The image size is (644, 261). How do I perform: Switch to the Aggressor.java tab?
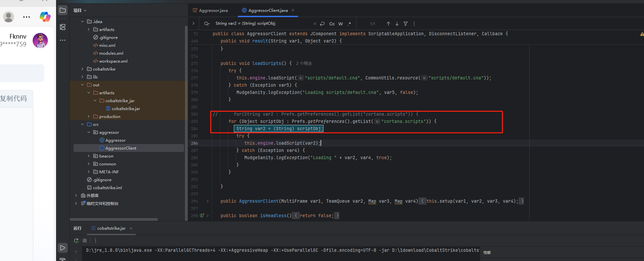point(210,11)
